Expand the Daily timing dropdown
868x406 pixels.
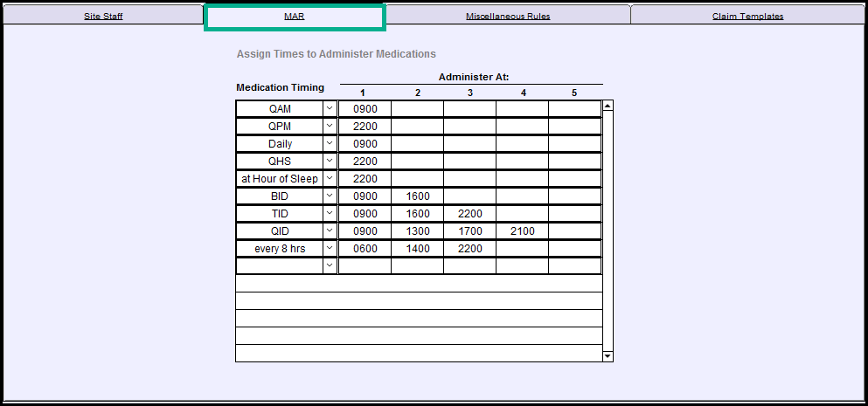(x=330, y=144)
